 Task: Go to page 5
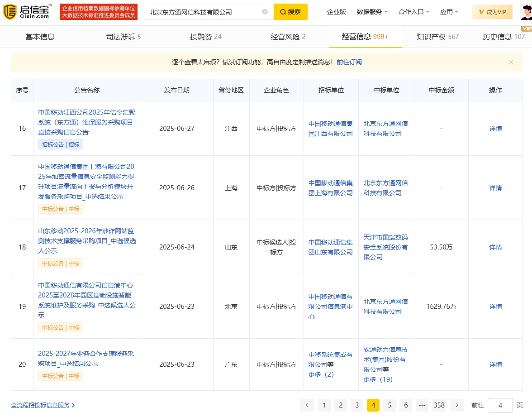[x=389, y=405]
